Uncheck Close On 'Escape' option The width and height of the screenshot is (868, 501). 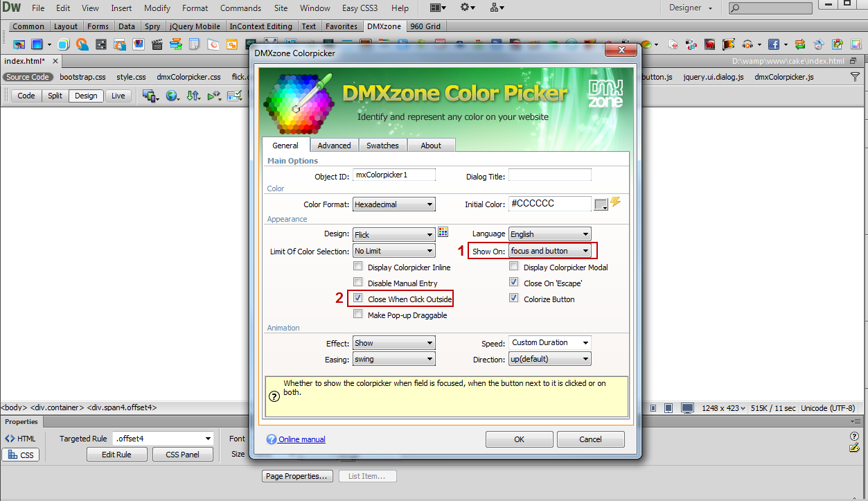(514, 282)
